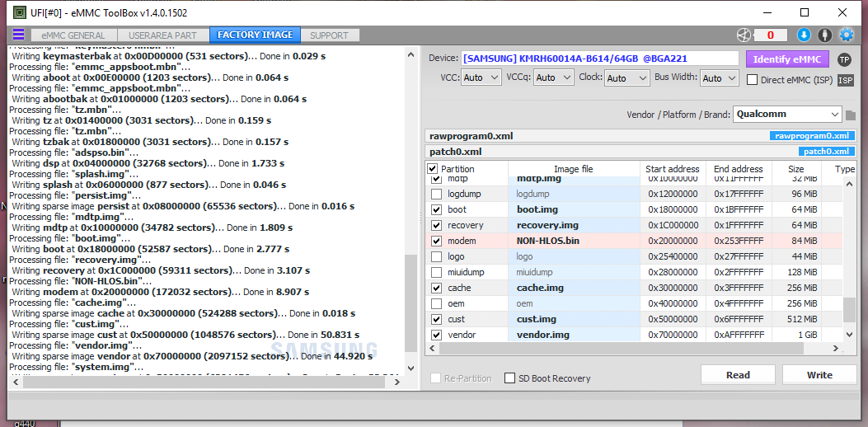
Task: Click the End address column header
Action: [738, 169]
